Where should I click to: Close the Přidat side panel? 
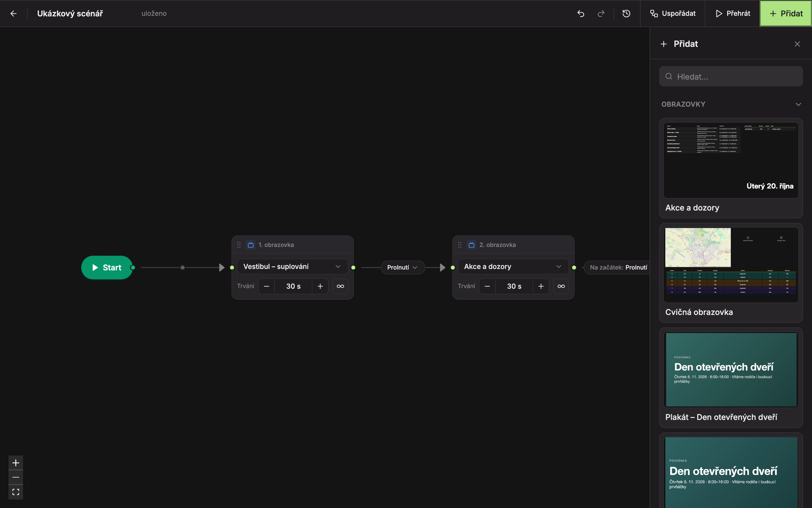[x=797, y=44]
